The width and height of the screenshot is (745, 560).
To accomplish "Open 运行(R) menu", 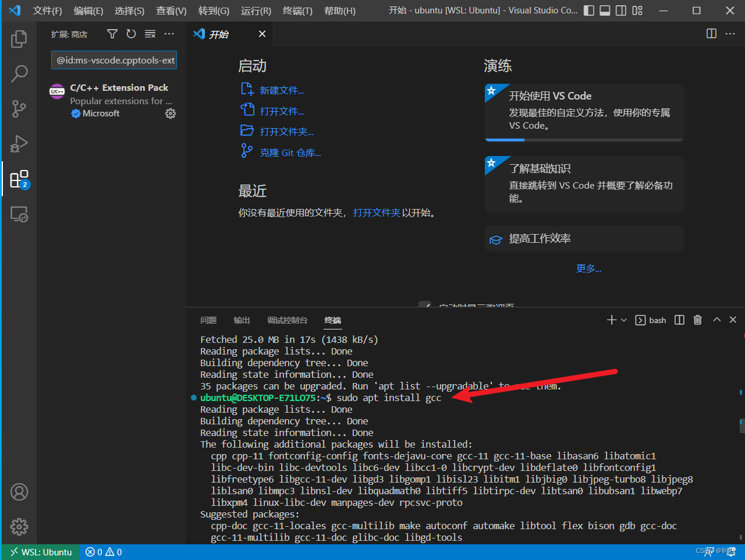I will pos(256,10).
